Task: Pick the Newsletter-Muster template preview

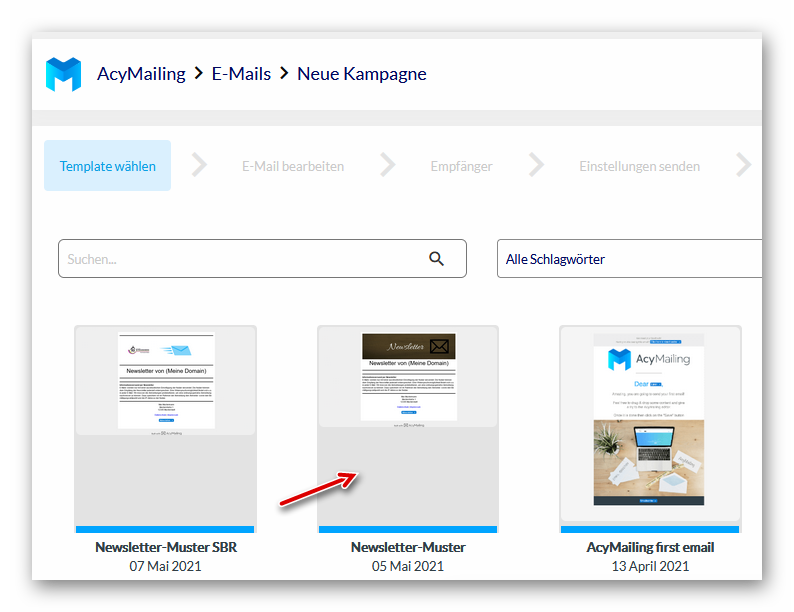Action: tap(408, 425)
